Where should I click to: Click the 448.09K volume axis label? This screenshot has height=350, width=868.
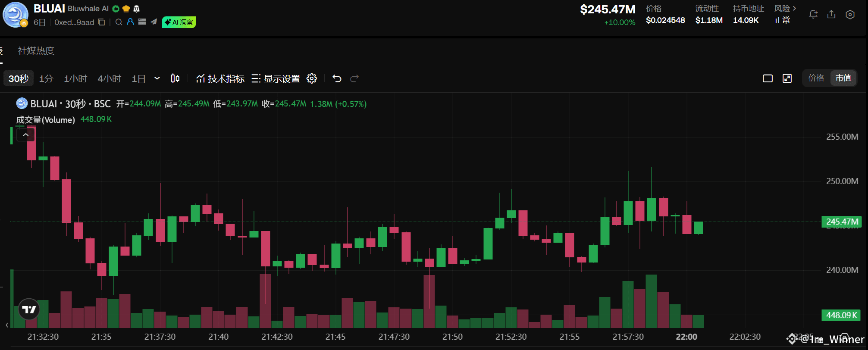tap(841, 315)
